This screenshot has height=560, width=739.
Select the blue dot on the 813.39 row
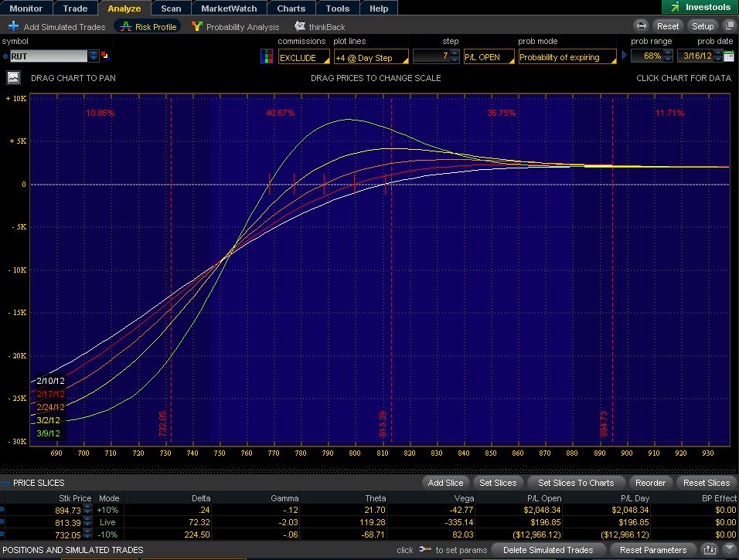coord(2,521)
